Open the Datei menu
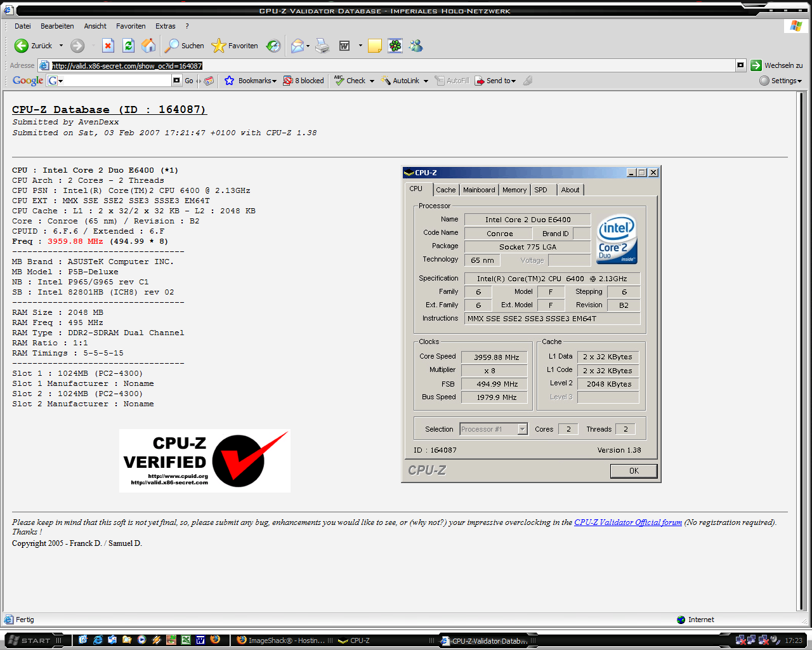Viewport: 812px width, 650px height. click(x=23, y=26)
